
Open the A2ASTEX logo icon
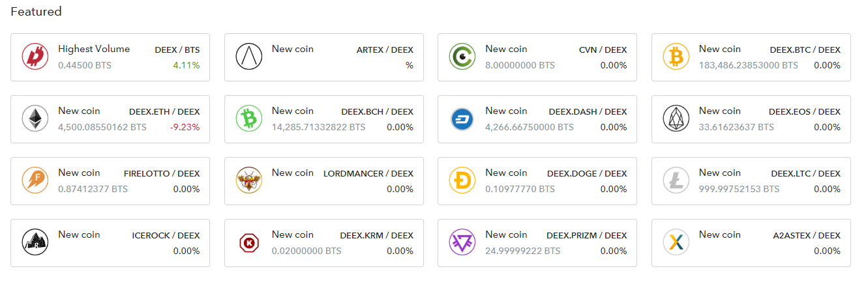(676, 242)
